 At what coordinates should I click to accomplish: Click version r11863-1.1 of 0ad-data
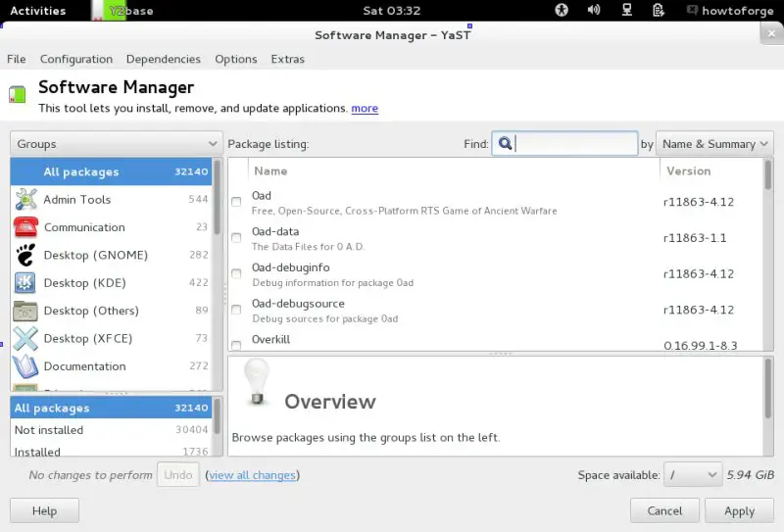(695, 238)
